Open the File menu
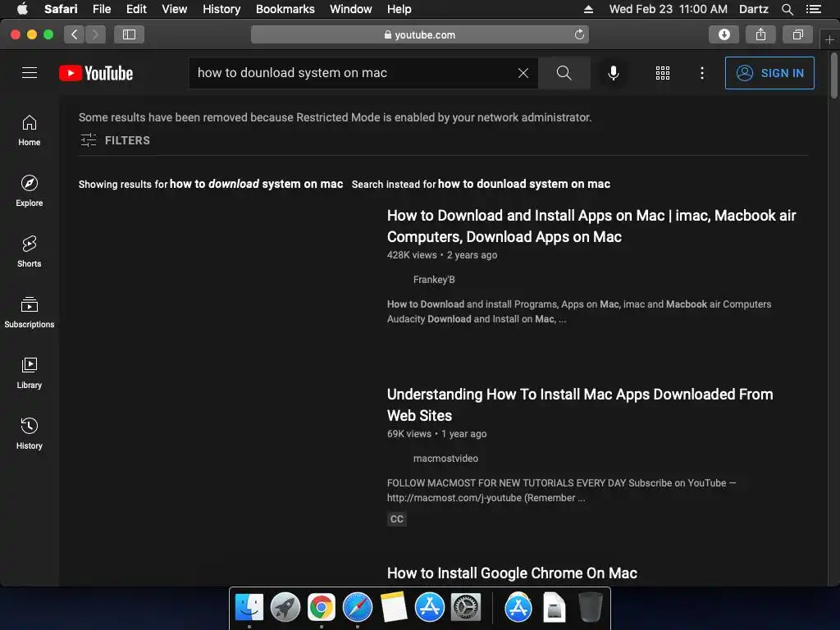The image size is (840, 630). pyautogui.click(x=102, y=9)
